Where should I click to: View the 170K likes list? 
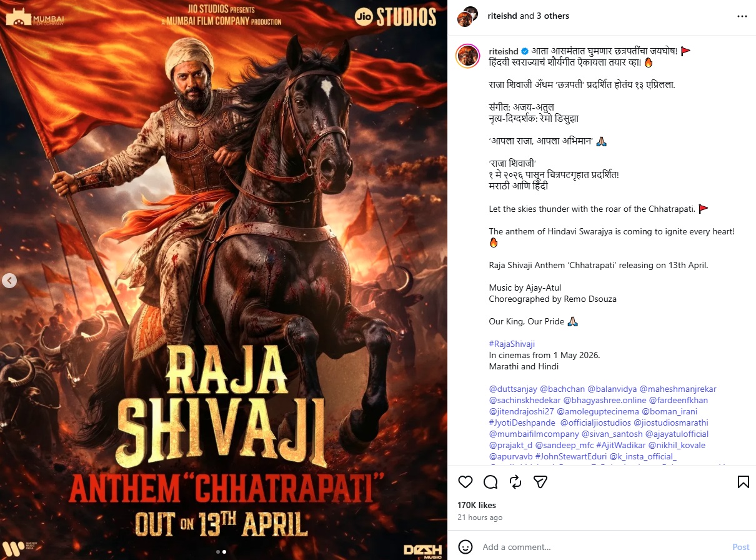click(x=477, y=505)
